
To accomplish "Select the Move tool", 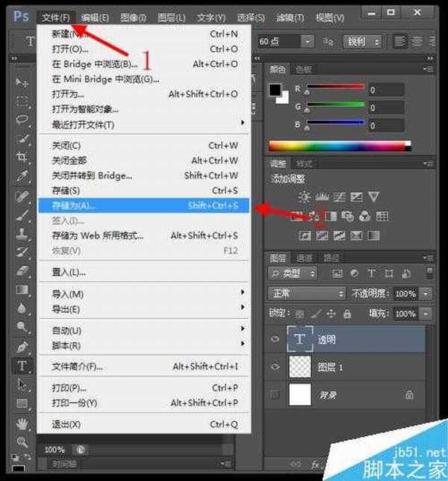I will [22, 82].
